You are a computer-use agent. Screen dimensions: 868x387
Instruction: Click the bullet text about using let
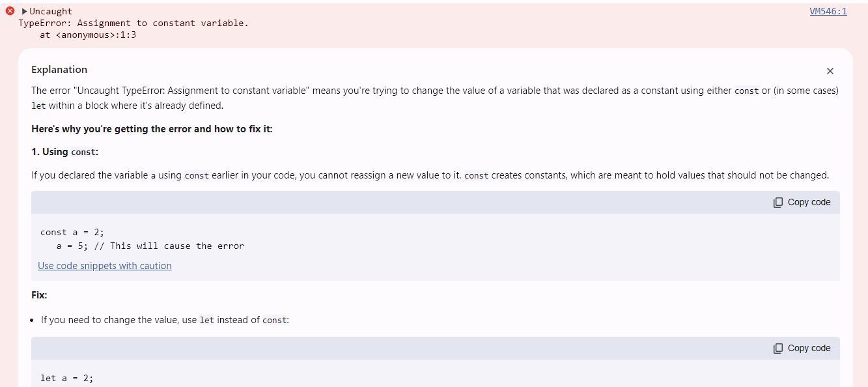[165, 320]
